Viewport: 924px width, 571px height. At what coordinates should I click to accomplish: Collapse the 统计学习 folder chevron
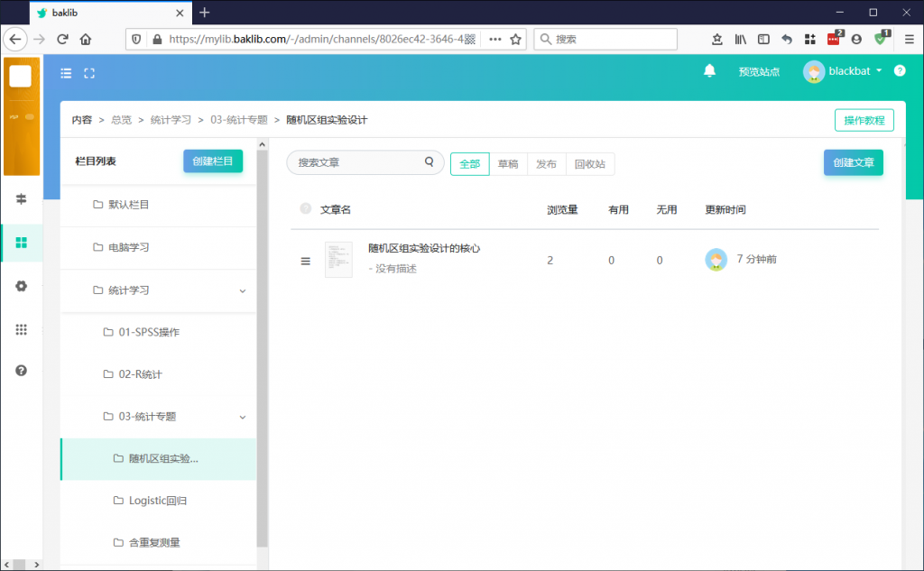(x=242, y=290)
